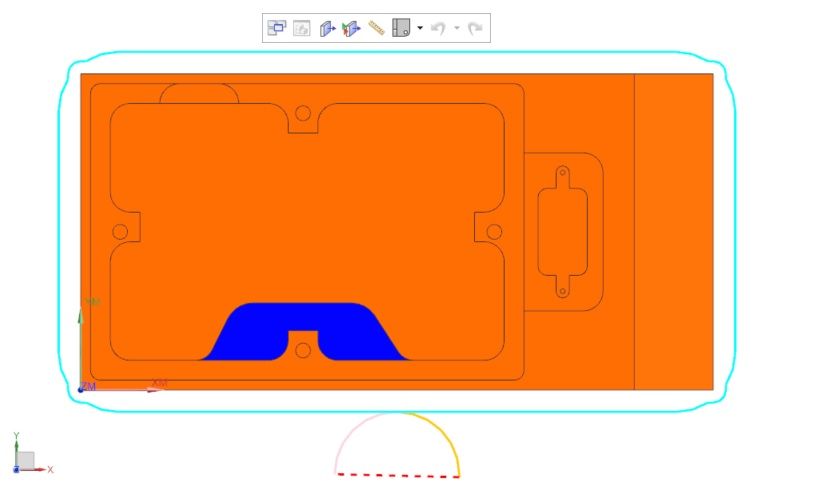Open the undo history dropdown arrow
Screen dimensions: 817x501
457,28
